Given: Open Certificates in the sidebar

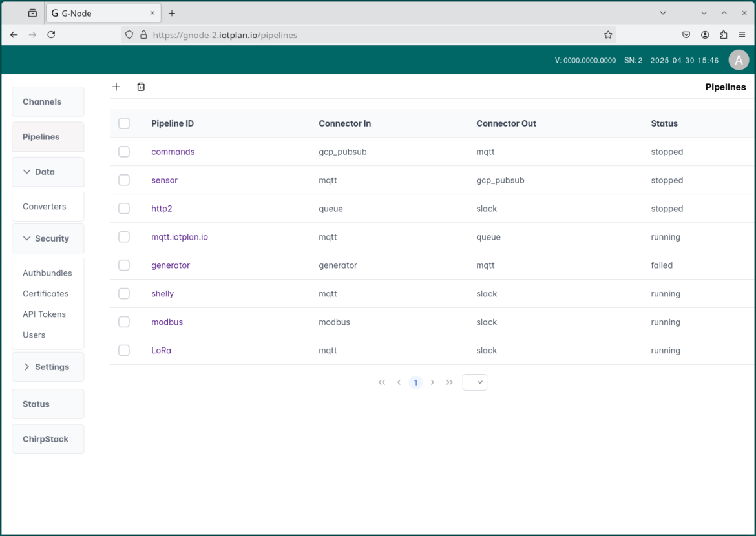Looking at the screenshot, I should click(x=45, y=294).
